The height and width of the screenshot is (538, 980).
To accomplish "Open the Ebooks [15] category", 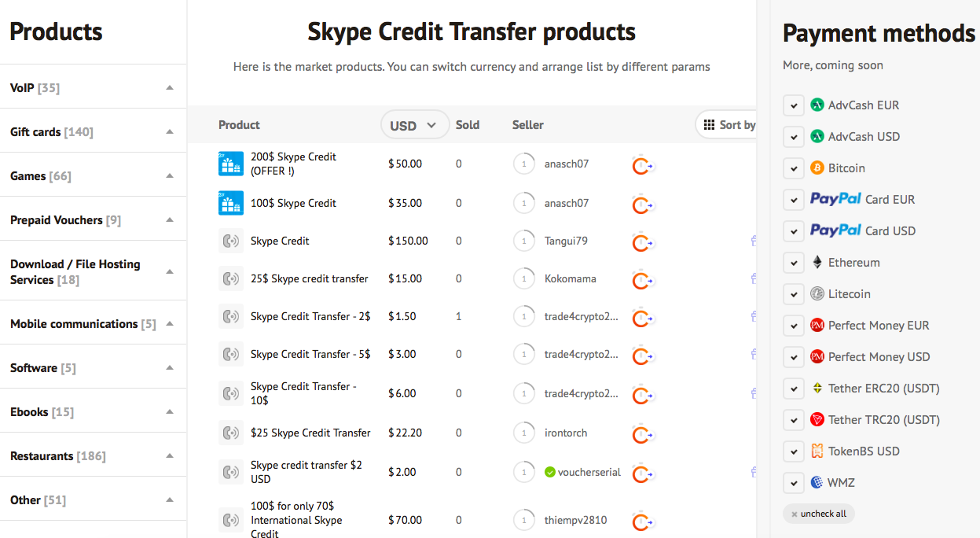I will click(x=42, y=412).
